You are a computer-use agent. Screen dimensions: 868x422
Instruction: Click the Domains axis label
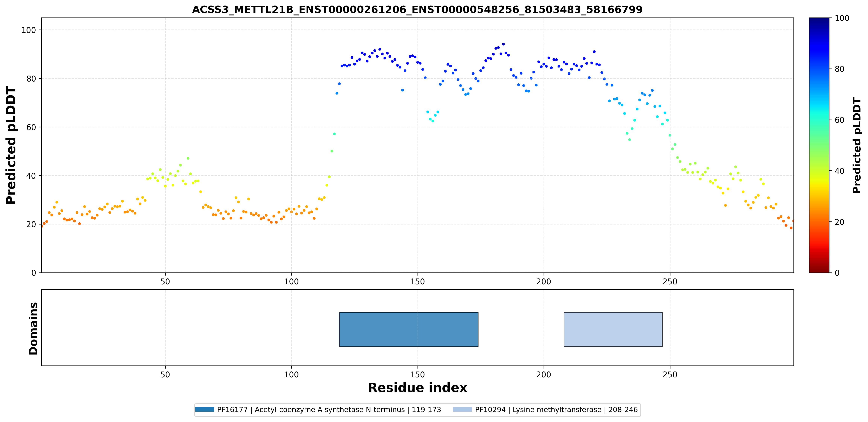pyautogui.click(x=33, y=328)
